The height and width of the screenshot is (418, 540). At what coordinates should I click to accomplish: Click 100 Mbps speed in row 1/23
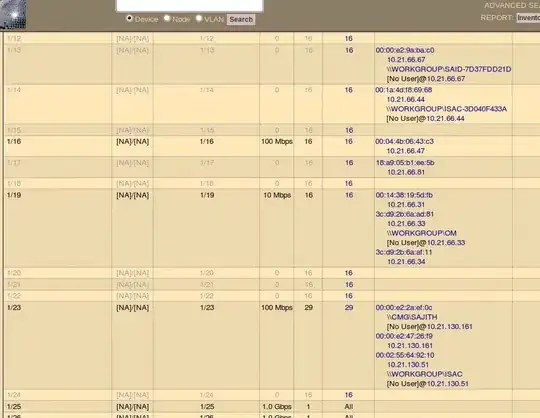click(x=277, y=308)
